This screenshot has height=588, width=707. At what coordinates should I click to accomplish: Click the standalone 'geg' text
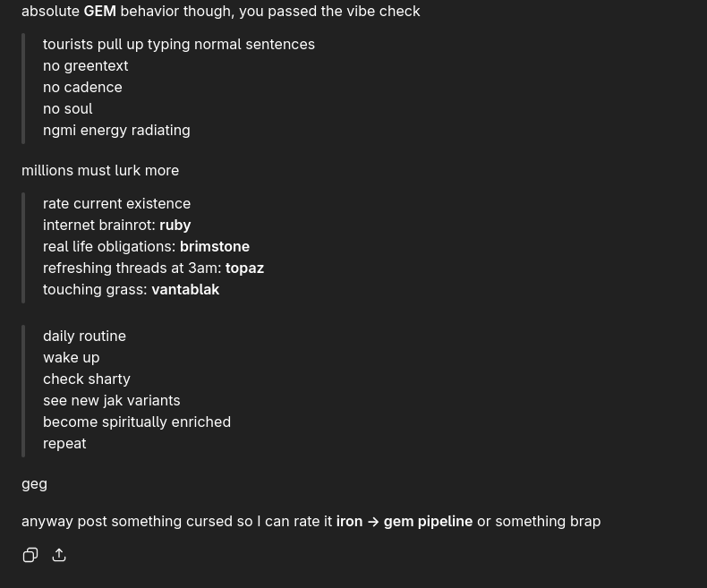pos(34,483)
